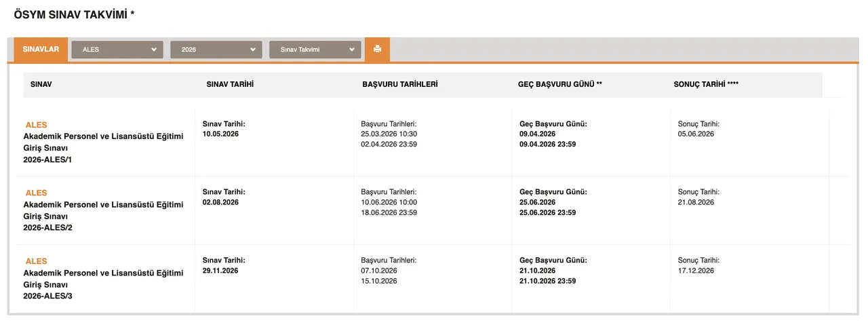Select the SINAVLAR tab

[41, 50]
